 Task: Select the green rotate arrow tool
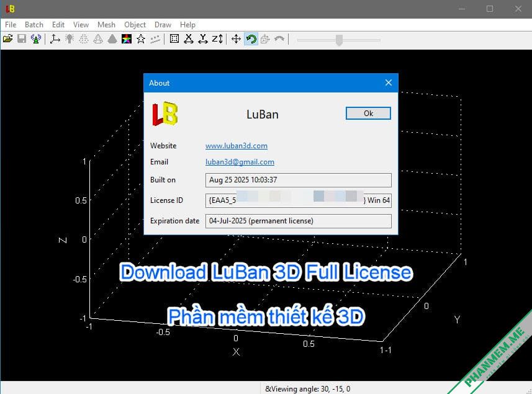[x=251, y=39]
